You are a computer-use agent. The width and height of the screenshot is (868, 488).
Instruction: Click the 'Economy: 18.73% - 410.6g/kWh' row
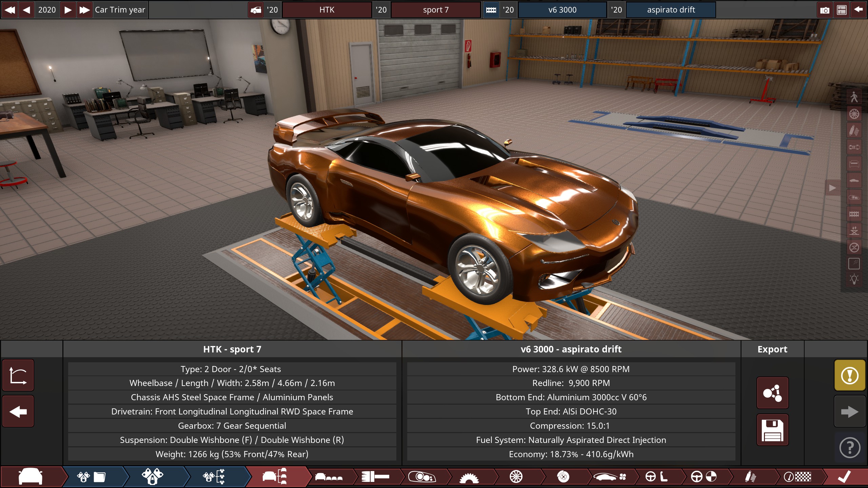pyautogui.click(x=571, y=454)
